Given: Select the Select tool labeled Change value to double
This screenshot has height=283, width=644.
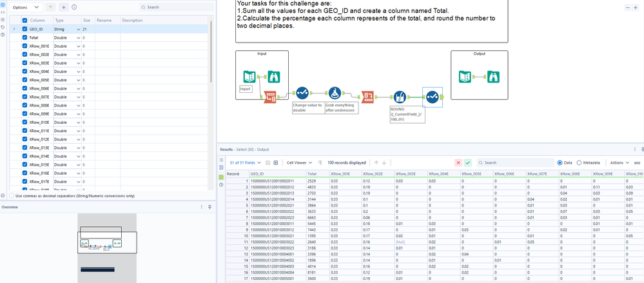Looking at the screenshot, I should [302, 93].
